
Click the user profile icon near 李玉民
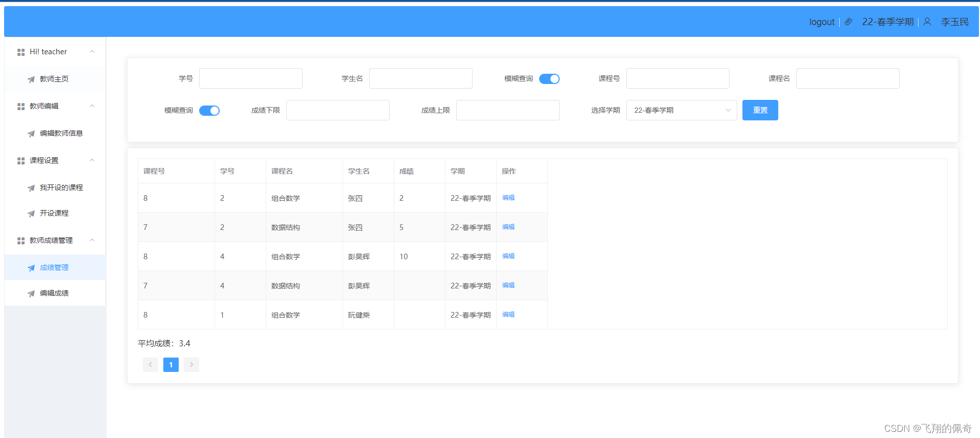point(927,22)
